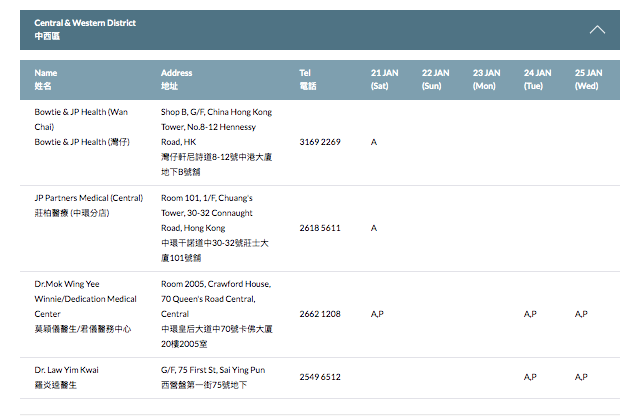Select the 23 JAN (Mon) column header

tap(488, 80)
